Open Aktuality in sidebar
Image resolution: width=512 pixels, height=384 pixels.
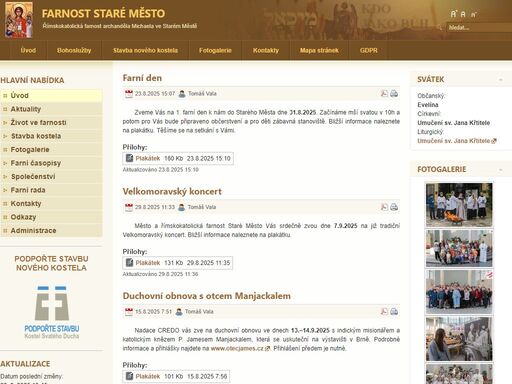tap(51, 109)
